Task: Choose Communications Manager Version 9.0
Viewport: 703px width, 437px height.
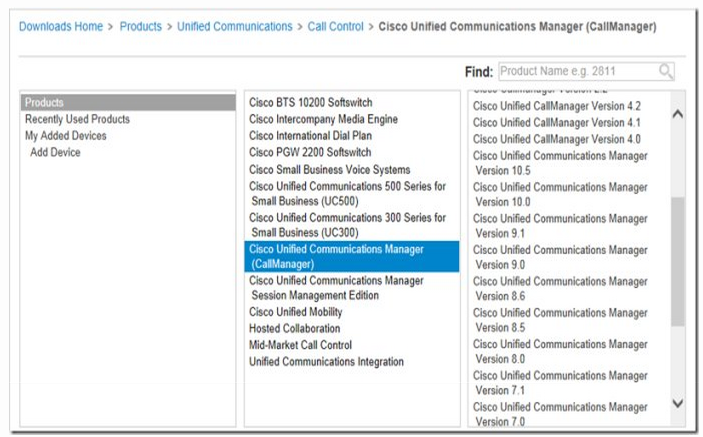Action: (x=560, y=257)
